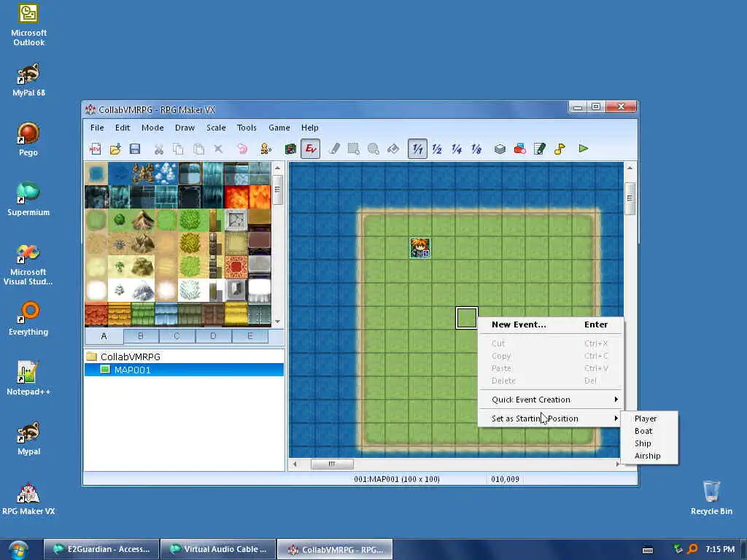The height and width of the screenshot is (560, 747).
Task: Switch to tileset tab E
Action: (x=249, y=335)
